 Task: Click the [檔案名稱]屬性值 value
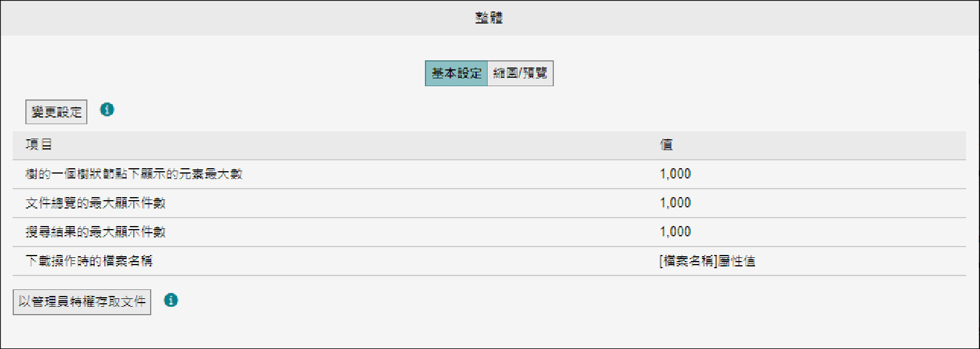[707, 261]
